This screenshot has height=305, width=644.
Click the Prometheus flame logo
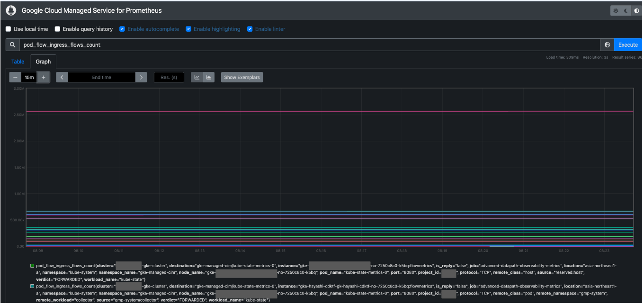10,10
